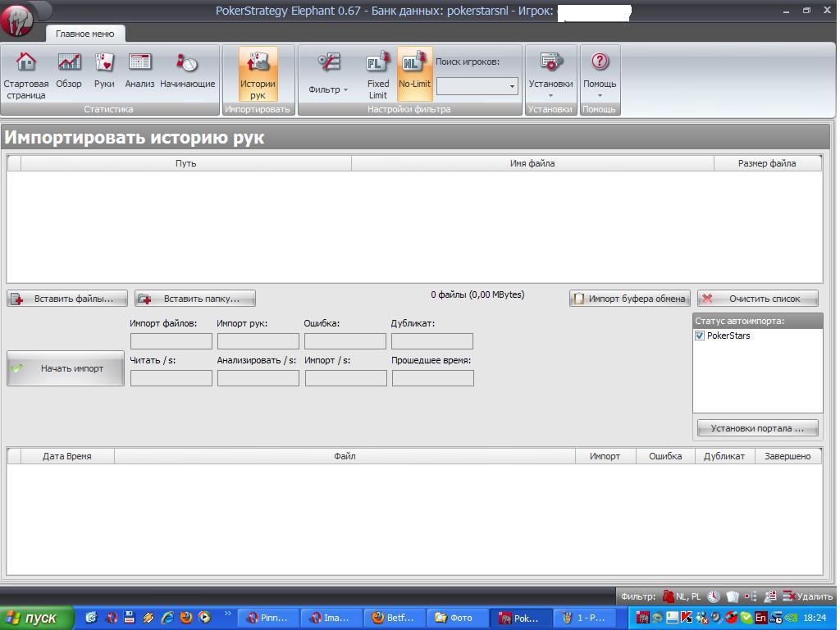The width and height of the screenshot is (840, 630).
Task: Switch to 1 - P... taskbar window
Action: (x=584, y=619)
